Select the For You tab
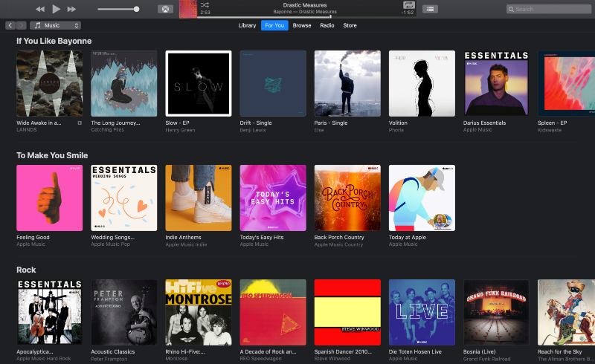 click(274, 25)
